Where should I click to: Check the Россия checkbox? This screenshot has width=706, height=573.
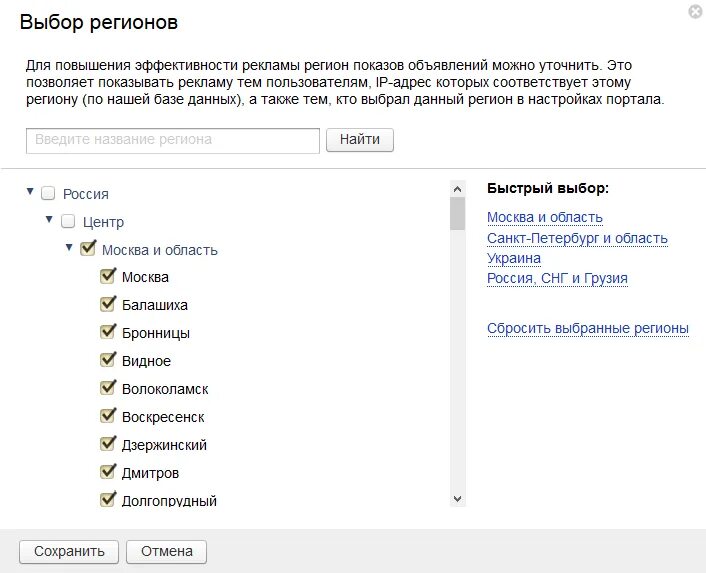point(48,194)
